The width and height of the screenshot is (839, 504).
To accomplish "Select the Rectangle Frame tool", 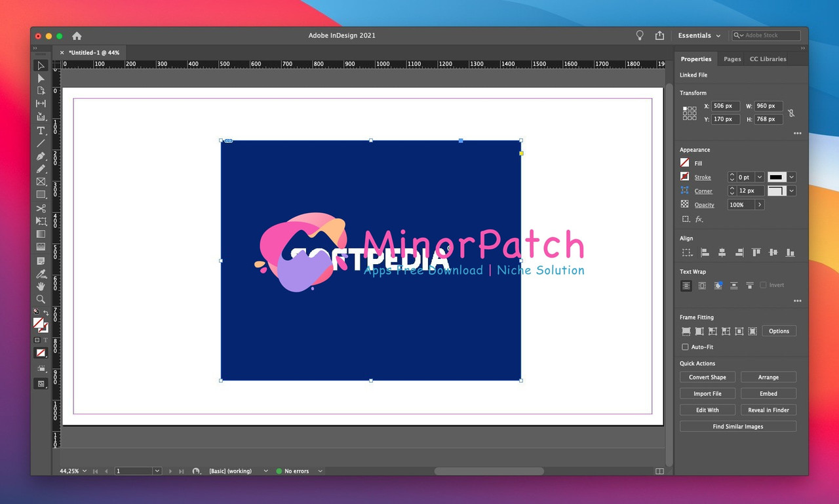I will click(x=41, y=182).
